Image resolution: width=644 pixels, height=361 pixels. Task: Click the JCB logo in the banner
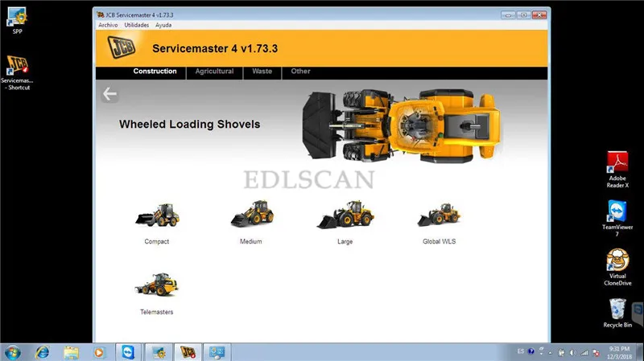[x=122, y=47]
